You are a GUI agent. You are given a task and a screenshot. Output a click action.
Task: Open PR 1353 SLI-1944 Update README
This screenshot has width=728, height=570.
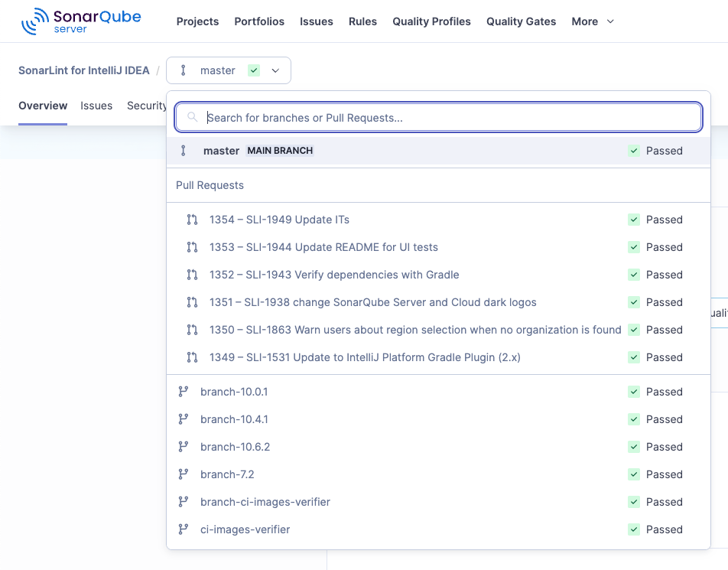tap(323, 247)
